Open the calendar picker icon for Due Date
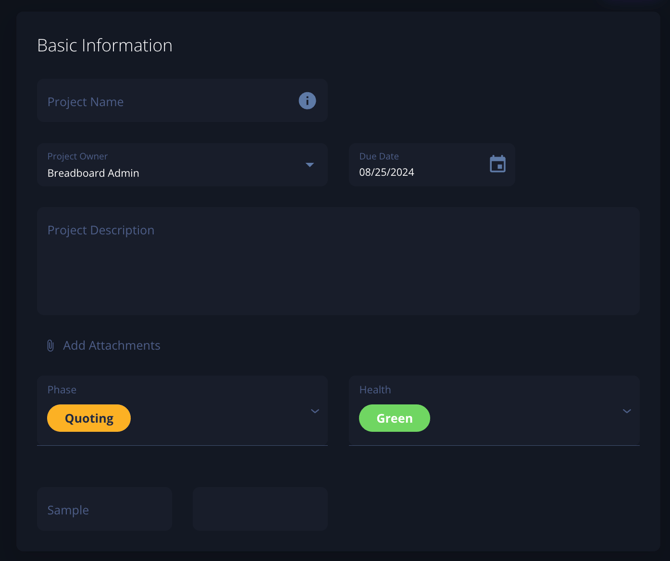Screen dimensions: 670x561 (x=497, y=164)
